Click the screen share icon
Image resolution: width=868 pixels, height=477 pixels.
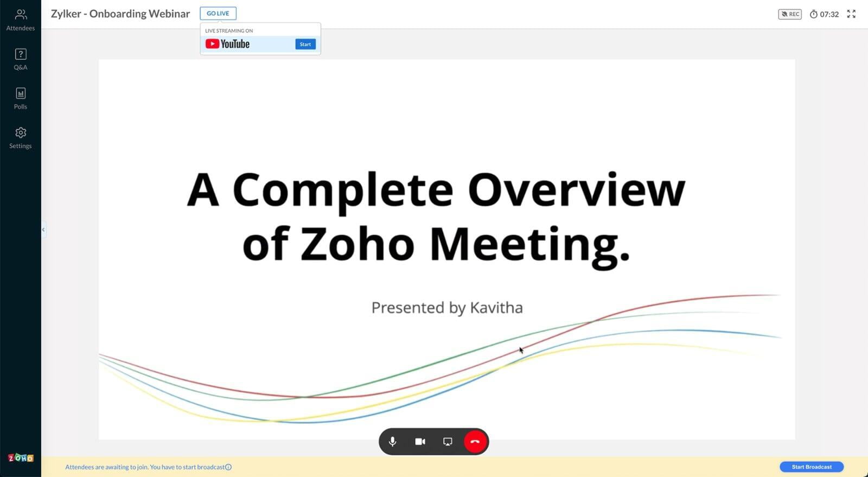pyautogui.click(x=448, y=442)
